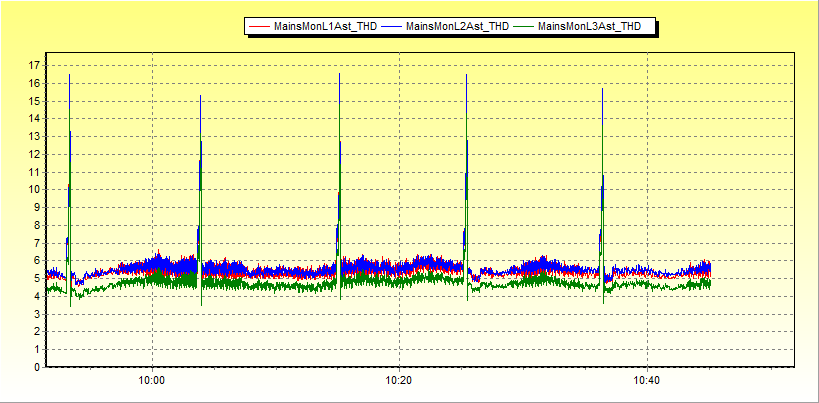Click the last blue spike peak before 10:40
The height and width of the screenshot is (403, 819).
[x=602, y=89]
